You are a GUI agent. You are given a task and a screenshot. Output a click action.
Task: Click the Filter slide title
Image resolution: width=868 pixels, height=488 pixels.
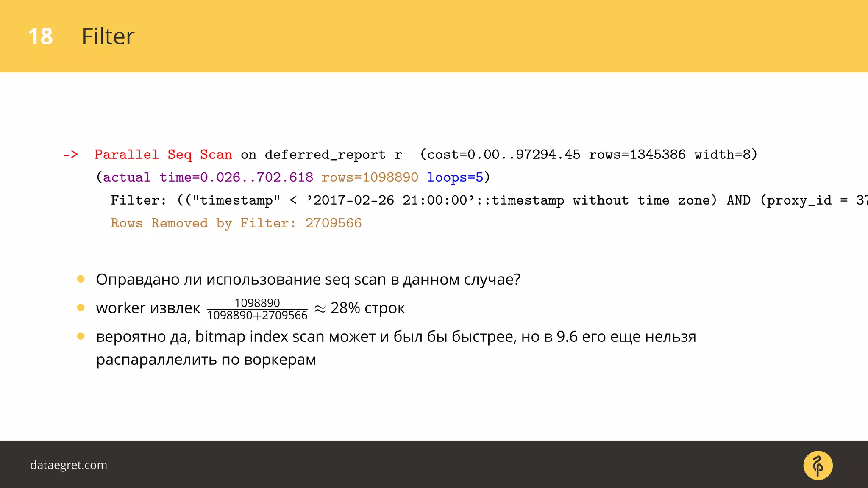pos(108,36)
